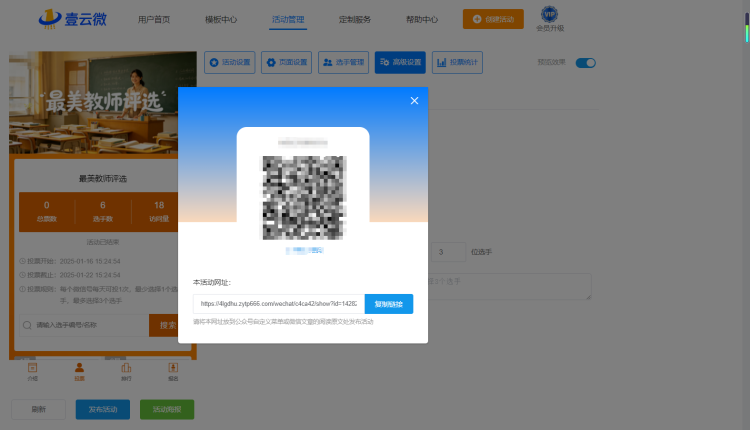Viewport: 750px width, 430px height.
Task: Open the 投票统计 chart tab
Action: (457, 62)
